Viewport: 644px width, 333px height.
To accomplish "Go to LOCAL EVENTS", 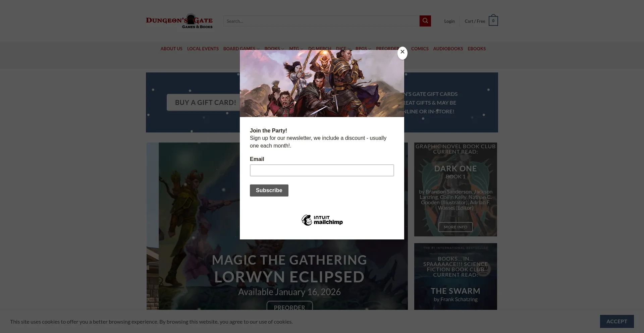I will [203, 49].
